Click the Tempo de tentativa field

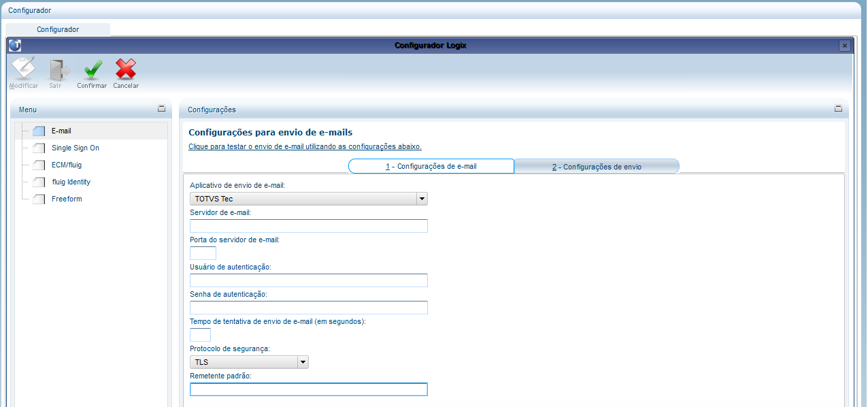(x=200, y=335)
